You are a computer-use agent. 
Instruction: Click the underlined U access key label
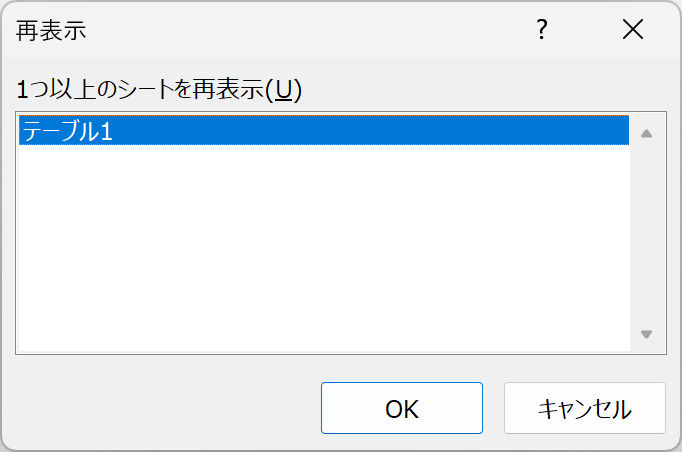point(284,90)
